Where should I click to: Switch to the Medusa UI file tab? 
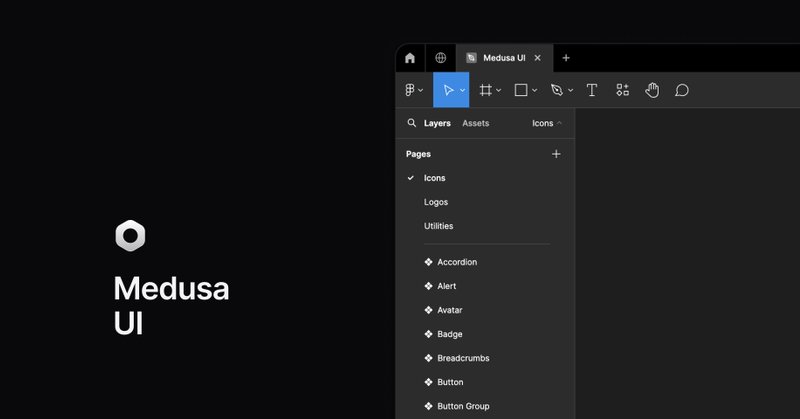tap(504, 58)
